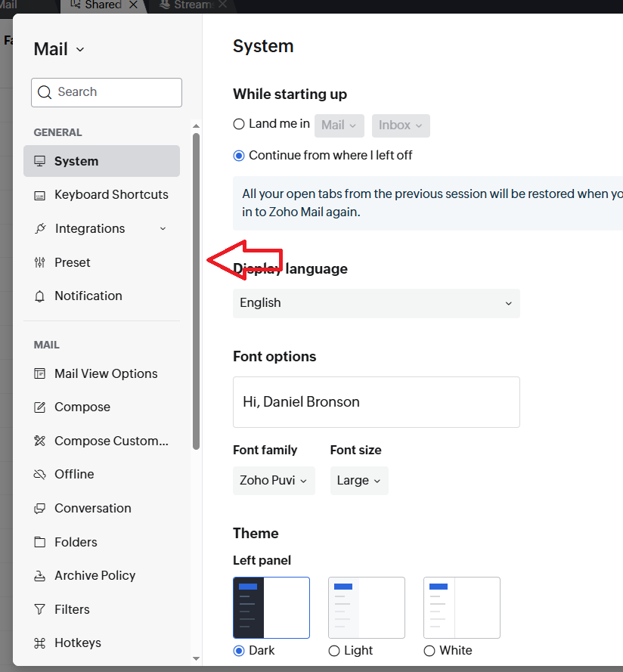Open Compose settings
Screen dimensions: 623x672
point(101,407)
